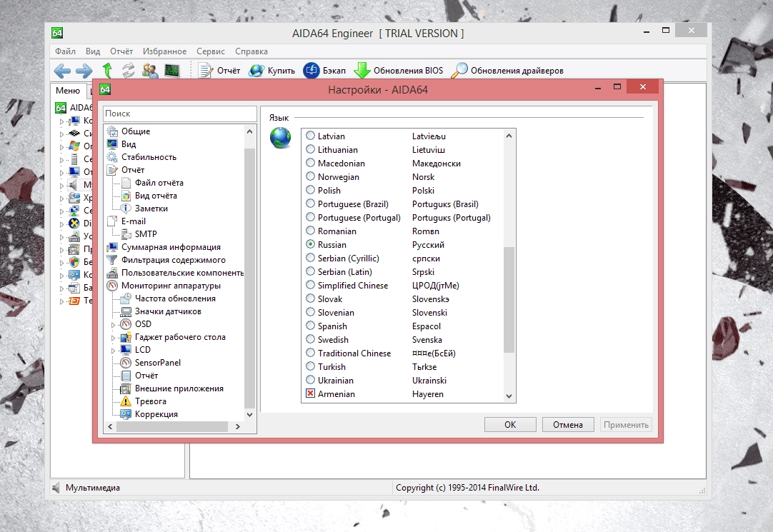Click the Купить toolbar button

[x=271, y=71]
